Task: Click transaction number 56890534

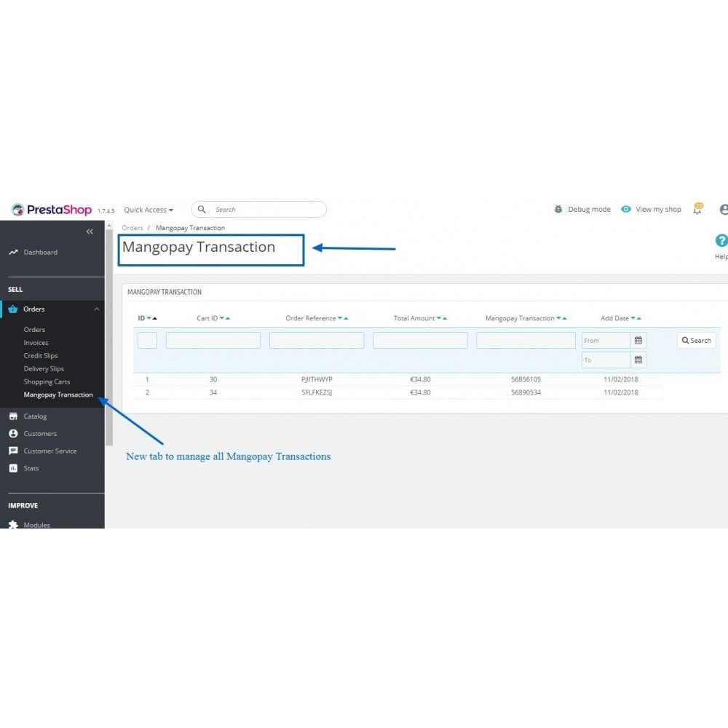Action: [x=526, y=393]
